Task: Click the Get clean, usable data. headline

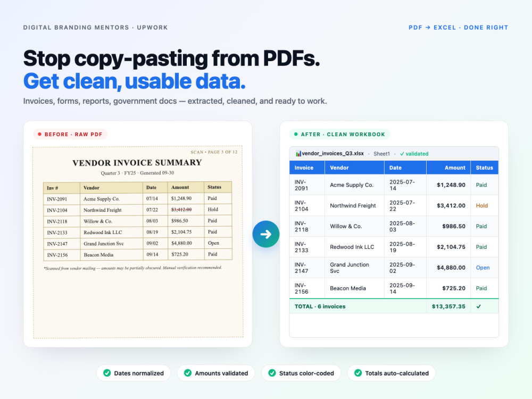Action: 135,81
